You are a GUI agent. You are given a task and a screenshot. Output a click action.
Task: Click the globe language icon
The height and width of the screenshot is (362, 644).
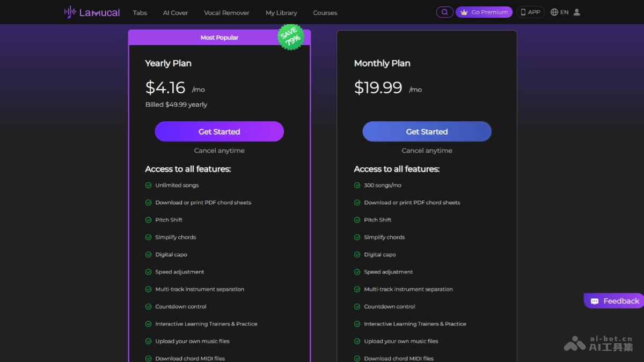tap(554, 12)
